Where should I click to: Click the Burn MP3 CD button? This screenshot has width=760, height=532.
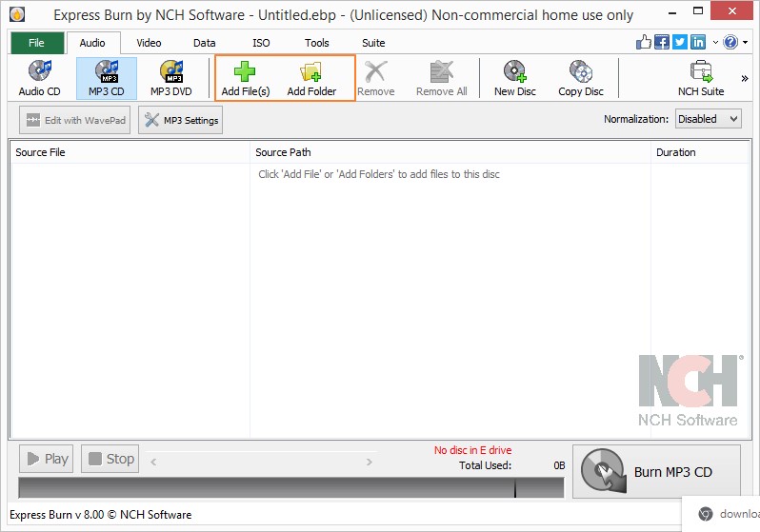coord(656,471)
